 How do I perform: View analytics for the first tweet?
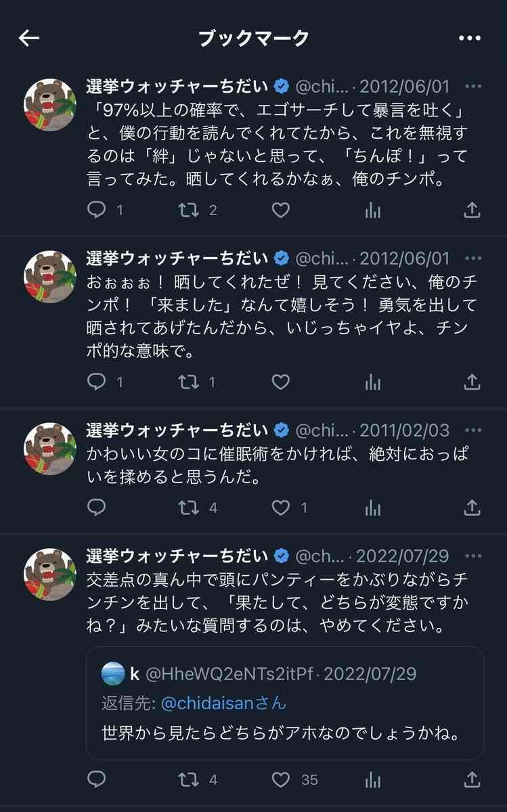373,210
